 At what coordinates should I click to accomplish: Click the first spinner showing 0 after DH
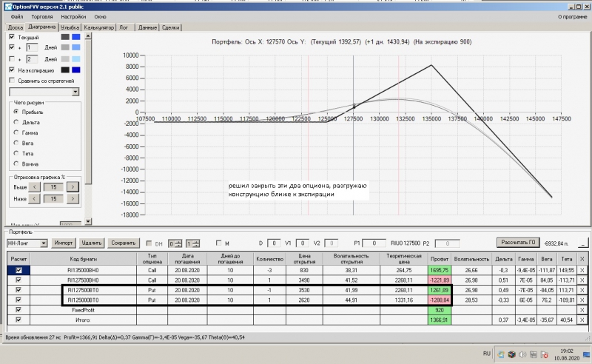pos(175,243)
